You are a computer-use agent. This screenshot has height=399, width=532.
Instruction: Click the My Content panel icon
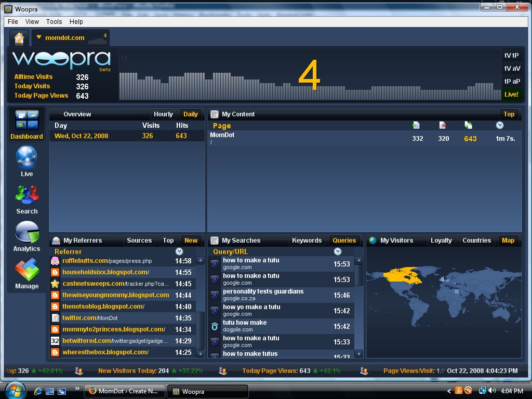pos(215,114)
